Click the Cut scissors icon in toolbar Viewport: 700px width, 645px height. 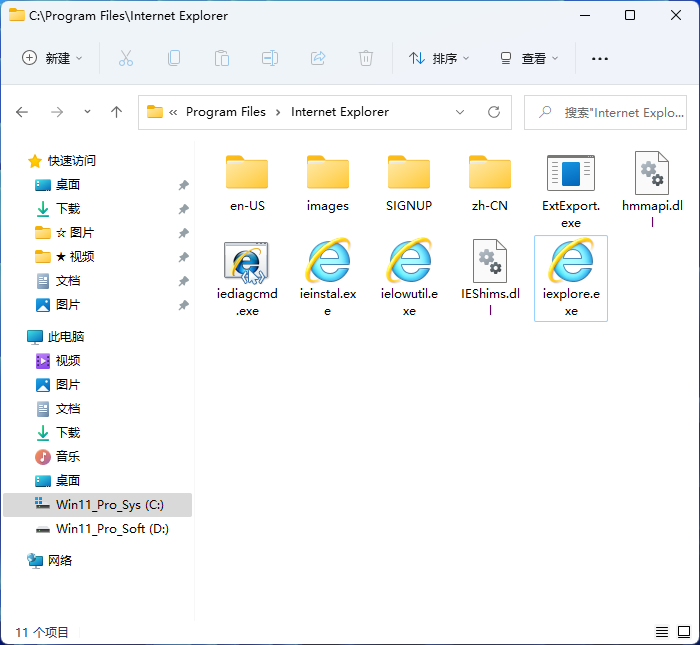coord(126,58)
